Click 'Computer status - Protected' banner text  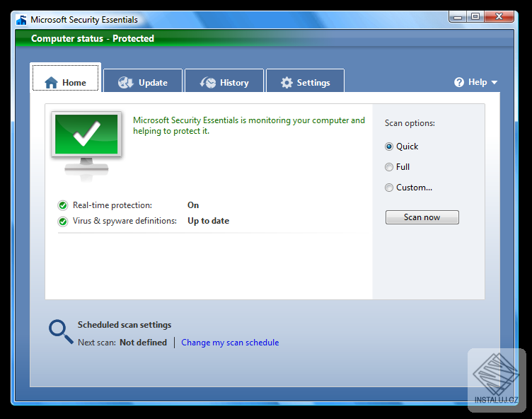click(x=93, y=38)
